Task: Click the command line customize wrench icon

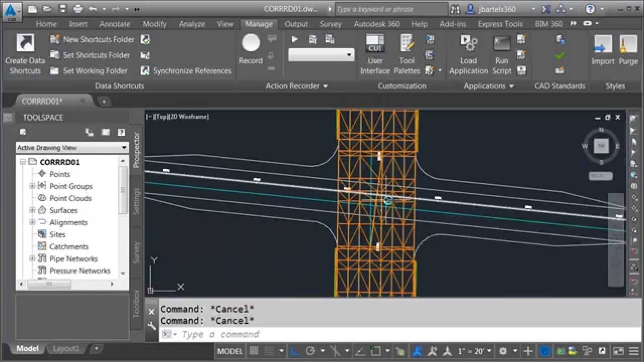Action: 151,325
